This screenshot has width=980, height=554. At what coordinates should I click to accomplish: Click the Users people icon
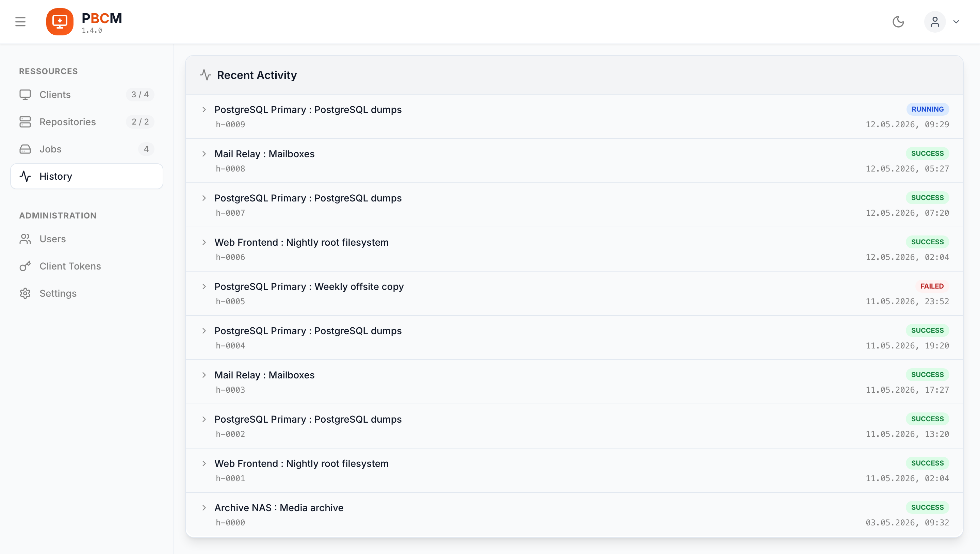25,239
